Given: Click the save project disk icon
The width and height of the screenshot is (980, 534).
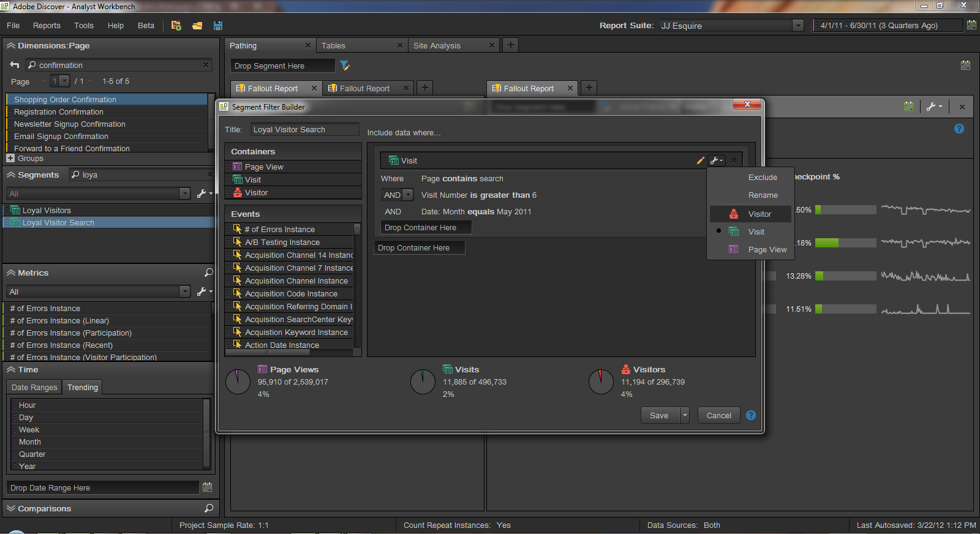Looking at the screenshot, I should [x=218, y=26].
